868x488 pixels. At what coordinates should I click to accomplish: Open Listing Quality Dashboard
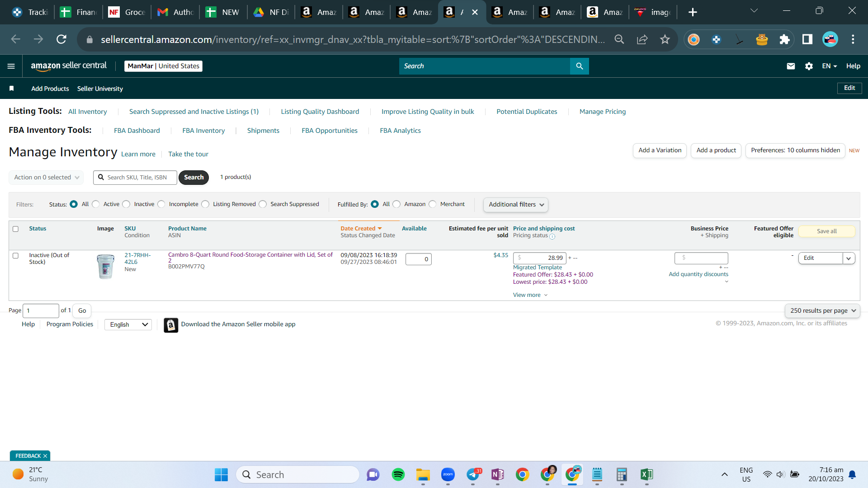click(320, 112)
